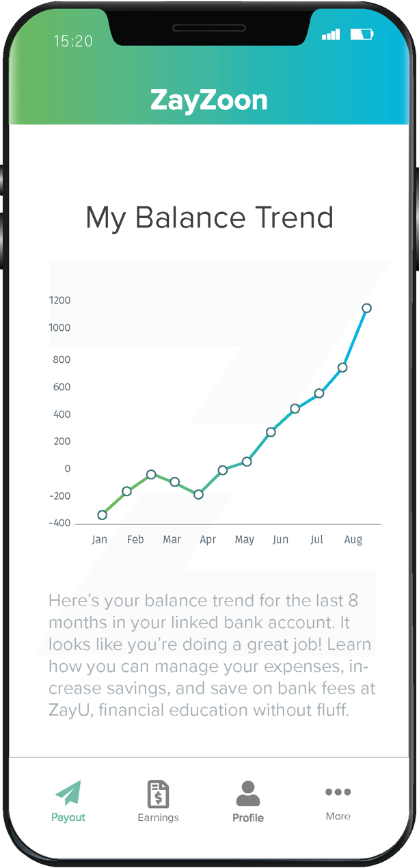
Task: Select the Jan lowest data point on chart
Action: [102, 515]
